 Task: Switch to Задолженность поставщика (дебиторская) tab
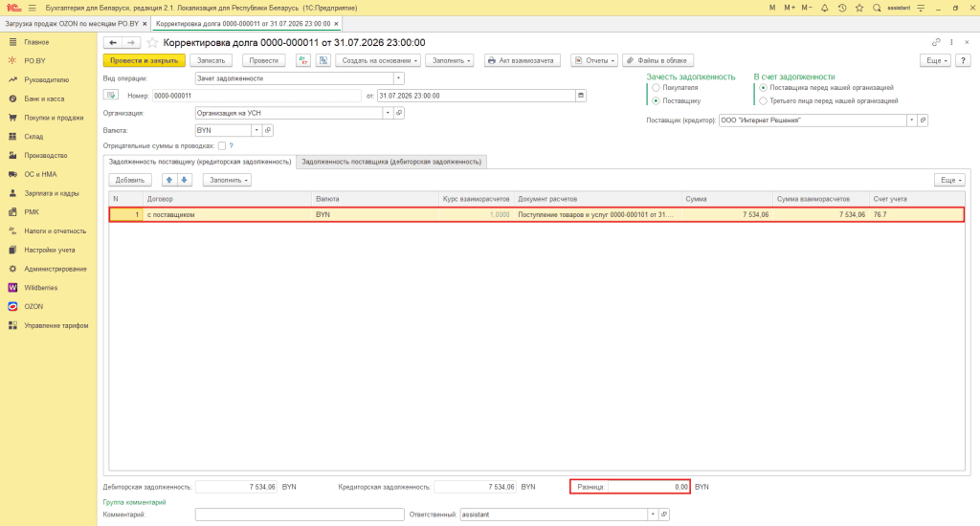coord(391,162)
